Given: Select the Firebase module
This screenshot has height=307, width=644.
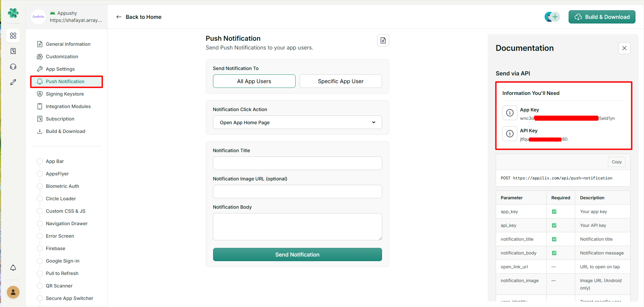Looking at the screenshot, I should coord(56,248).
